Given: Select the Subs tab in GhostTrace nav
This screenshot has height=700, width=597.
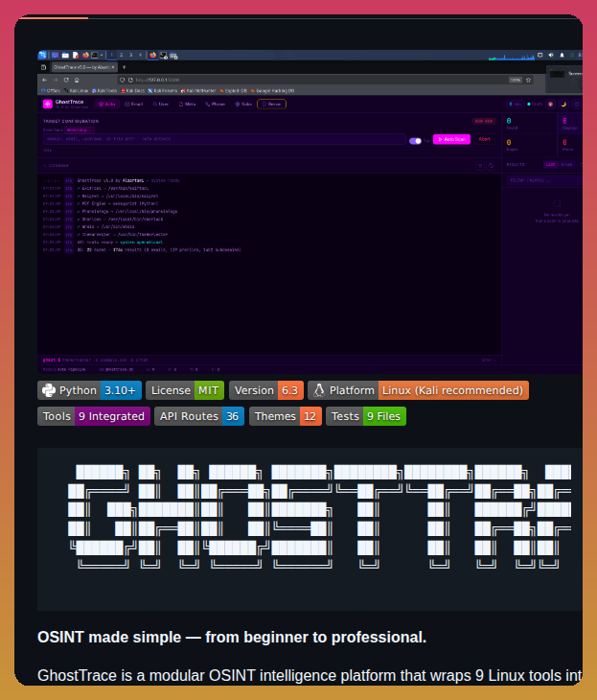Looking at the screenshot, I should click(243, 104).
